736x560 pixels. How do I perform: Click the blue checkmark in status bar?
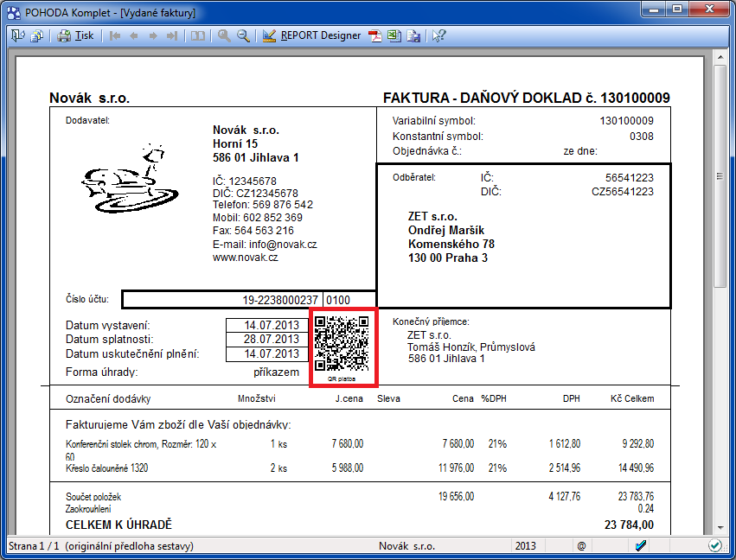point(641,545)
